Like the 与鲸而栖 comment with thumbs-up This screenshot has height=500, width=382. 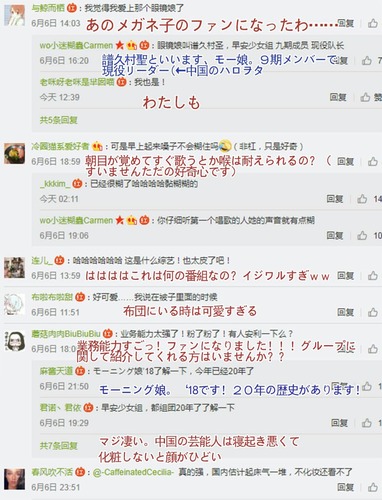pyautogui.click(x=373, y=23)
